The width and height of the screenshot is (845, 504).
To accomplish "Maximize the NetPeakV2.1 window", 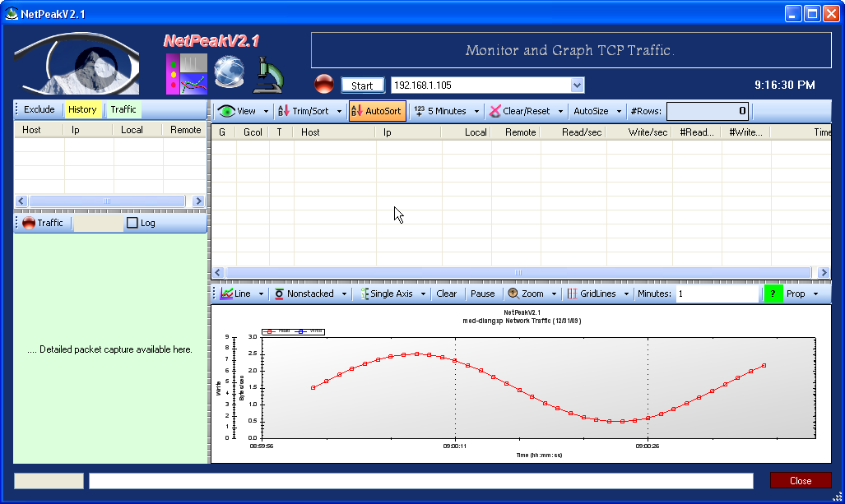I will coord(812,13).
